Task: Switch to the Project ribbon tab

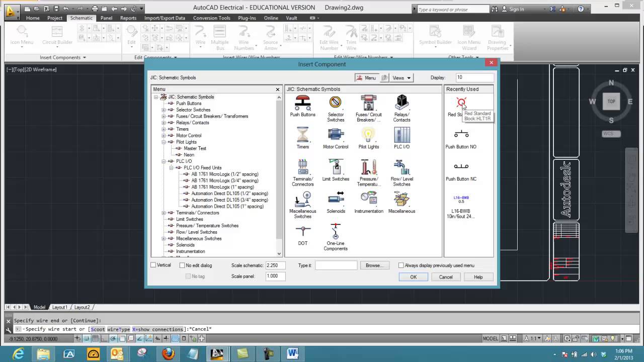Action: pyautogui.click(x=55, y=18)
